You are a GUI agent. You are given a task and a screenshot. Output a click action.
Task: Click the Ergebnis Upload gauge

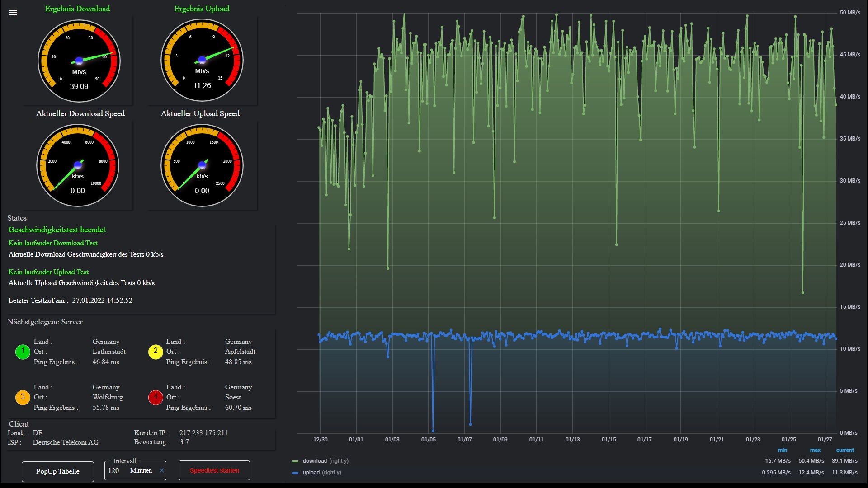(x=202, y=61)
